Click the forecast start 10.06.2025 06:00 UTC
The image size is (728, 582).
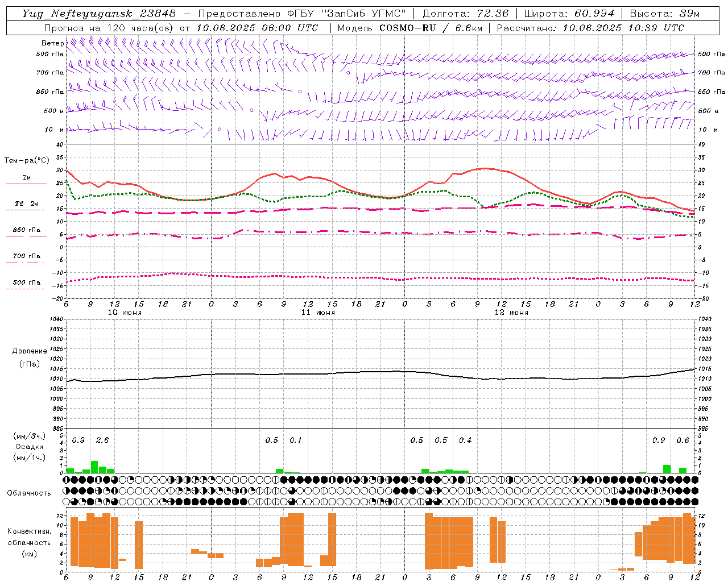[x=257, y=28]
